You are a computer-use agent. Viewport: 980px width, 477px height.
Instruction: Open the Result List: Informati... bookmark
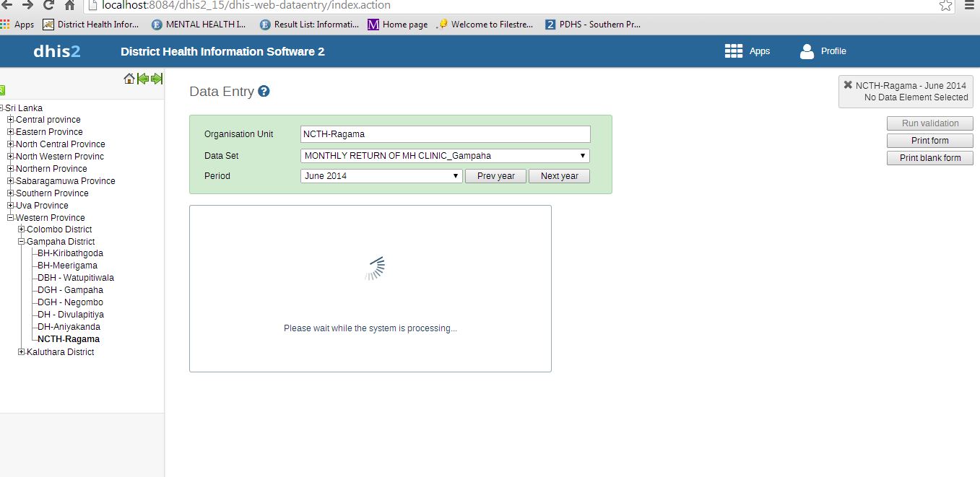click(x=310, y=25)
